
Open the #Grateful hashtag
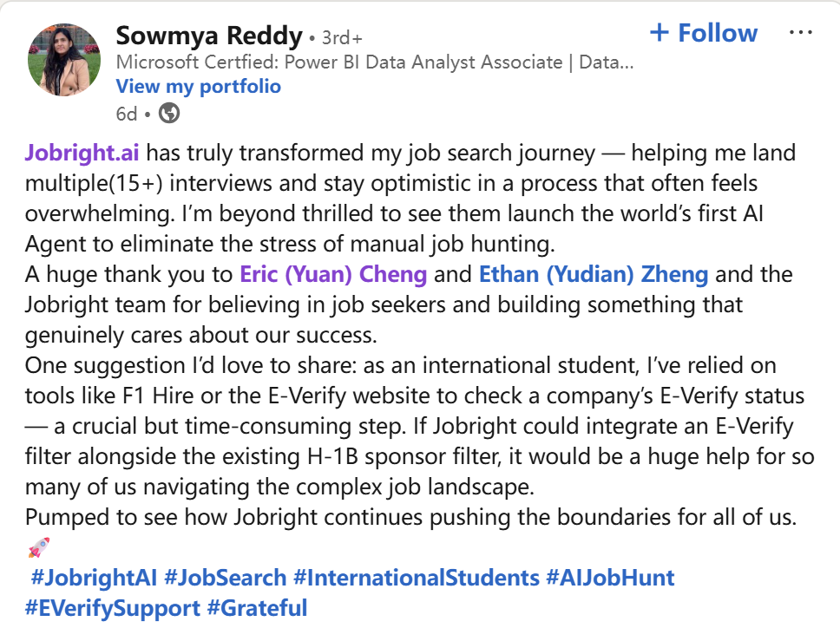(257, 608)
